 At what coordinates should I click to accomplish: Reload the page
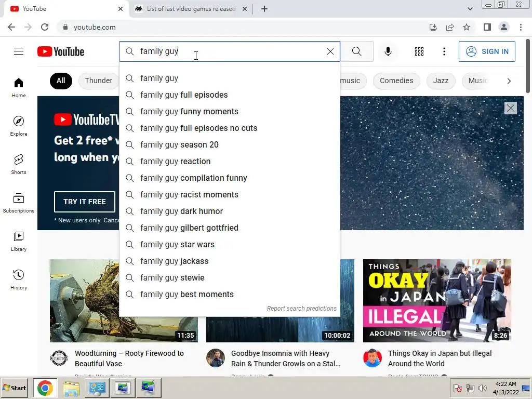(x=45, y=27)
